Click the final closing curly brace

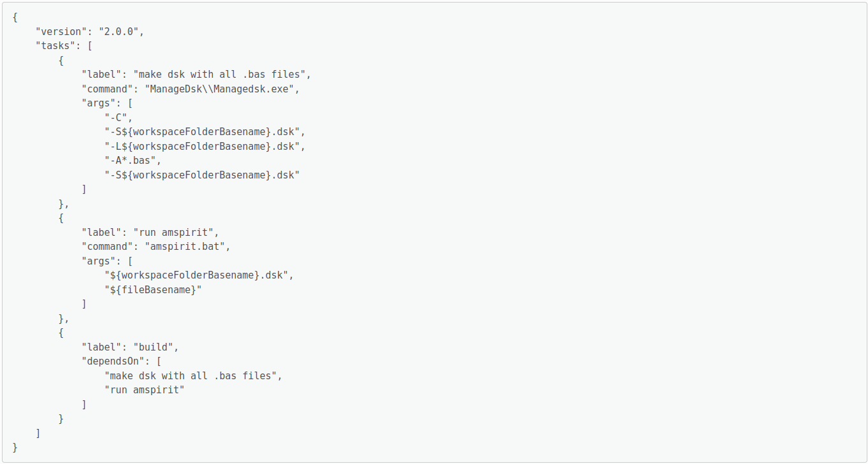point(15,447)
